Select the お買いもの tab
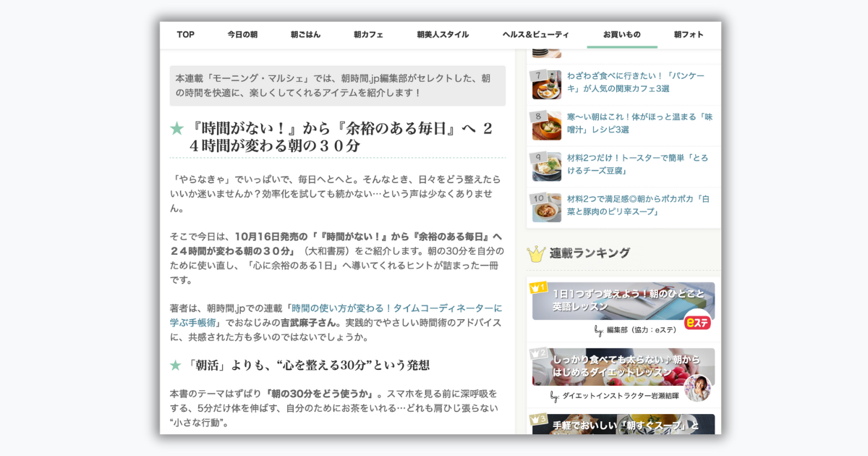This screenshot has width=868, height=456. (x=621, y=35)
